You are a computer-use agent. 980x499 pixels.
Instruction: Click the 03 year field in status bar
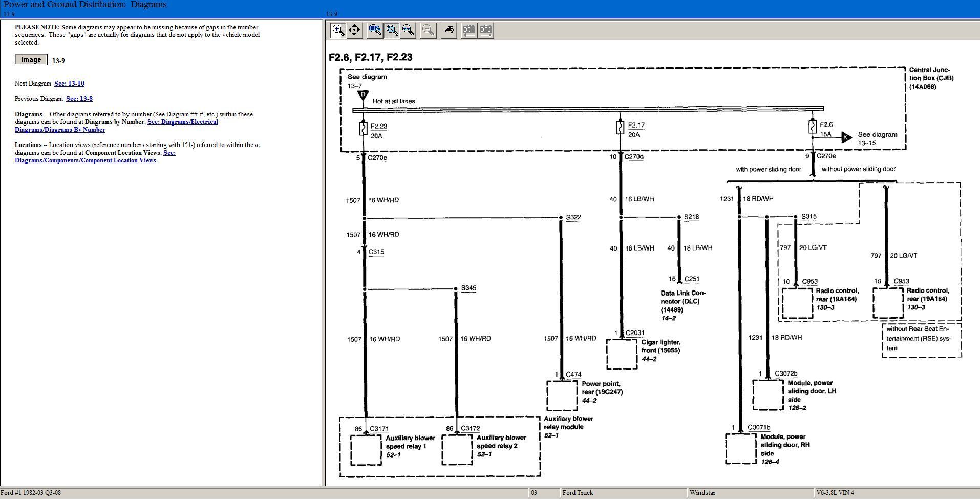click(x=544, y=493)
